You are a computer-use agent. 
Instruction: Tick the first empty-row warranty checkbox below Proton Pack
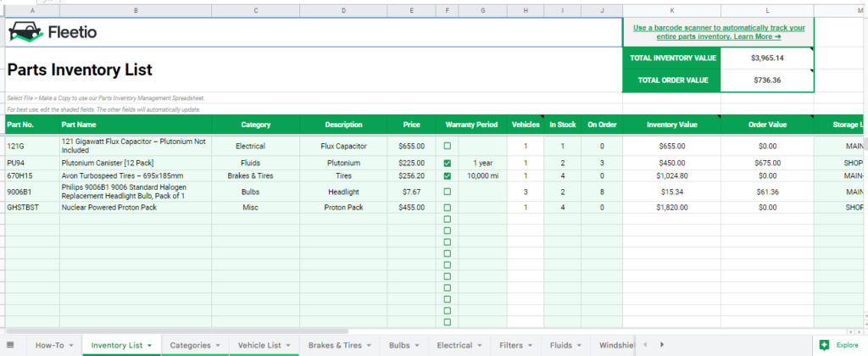pyautogui.click(x=448, y=219)
